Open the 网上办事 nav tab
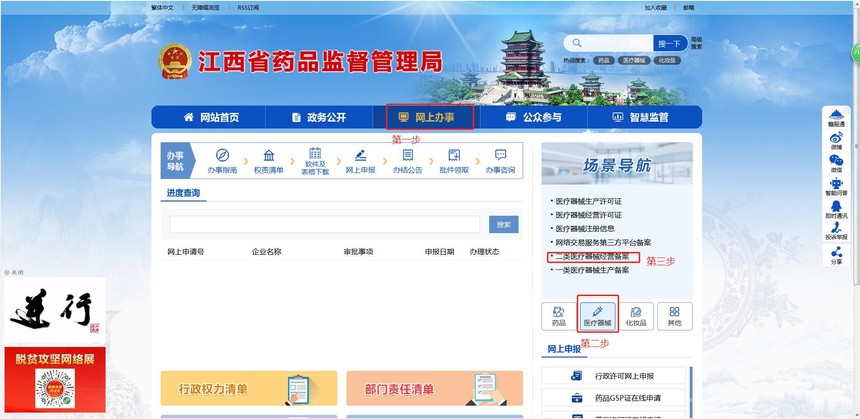The image size is (860, 419). coord(427,117)
